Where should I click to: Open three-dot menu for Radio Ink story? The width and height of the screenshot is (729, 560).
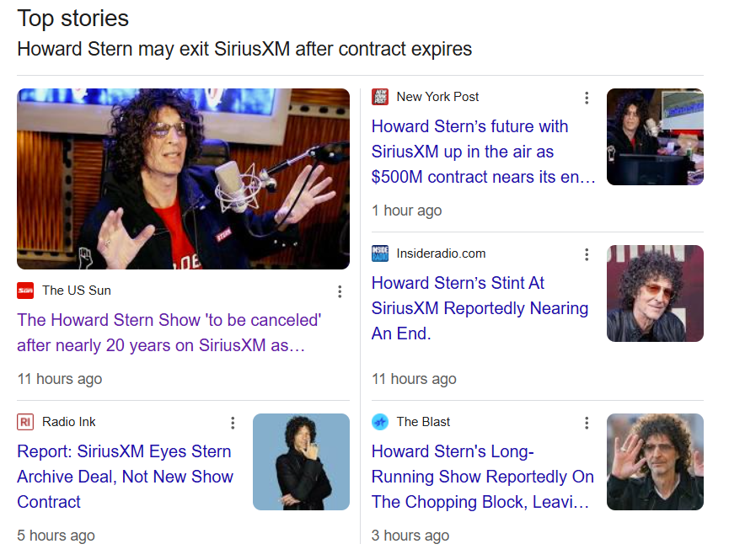(233, 423)
